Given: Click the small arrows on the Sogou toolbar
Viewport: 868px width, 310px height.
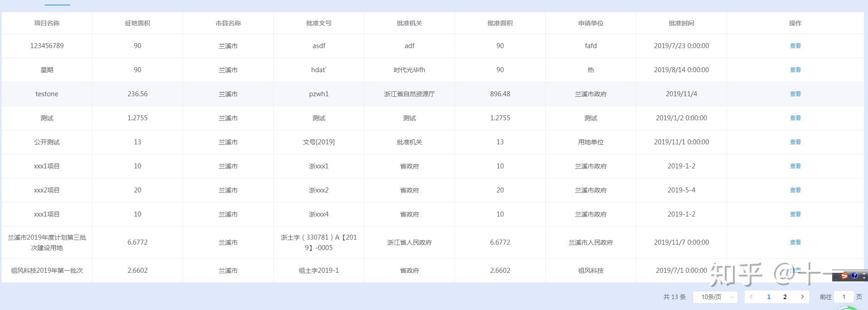Looking at the screenshot, I should 864,276.
